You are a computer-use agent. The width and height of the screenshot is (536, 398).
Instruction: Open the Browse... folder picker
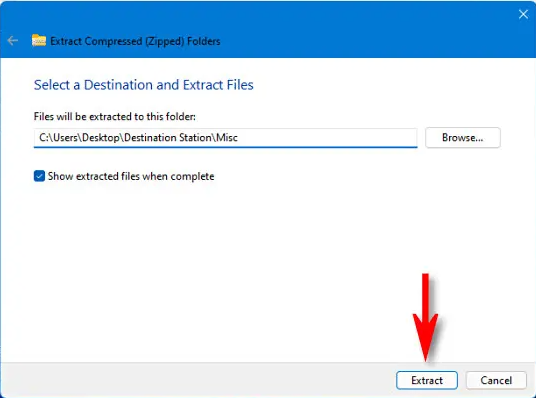point(463,137)
